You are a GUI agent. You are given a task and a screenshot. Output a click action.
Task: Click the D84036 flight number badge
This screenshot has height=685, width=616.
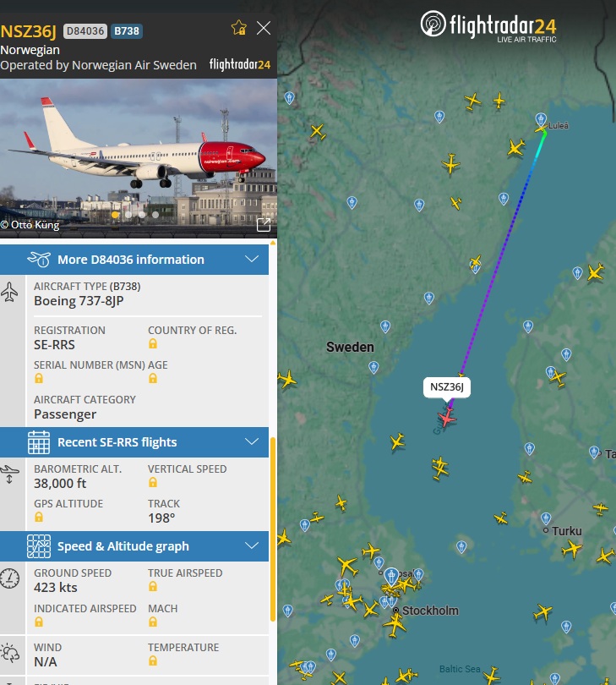coord(85,31)
